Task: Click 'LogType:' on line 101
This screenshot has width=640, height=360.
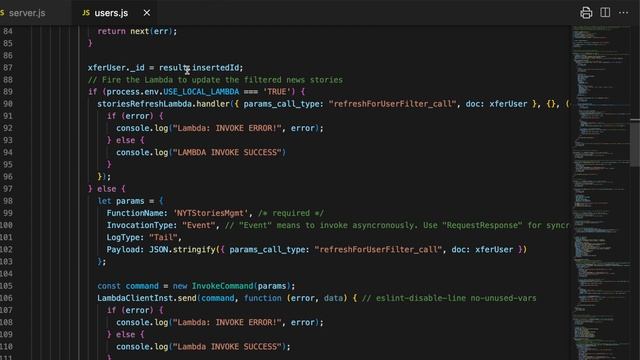Action: tap(125, 238)
